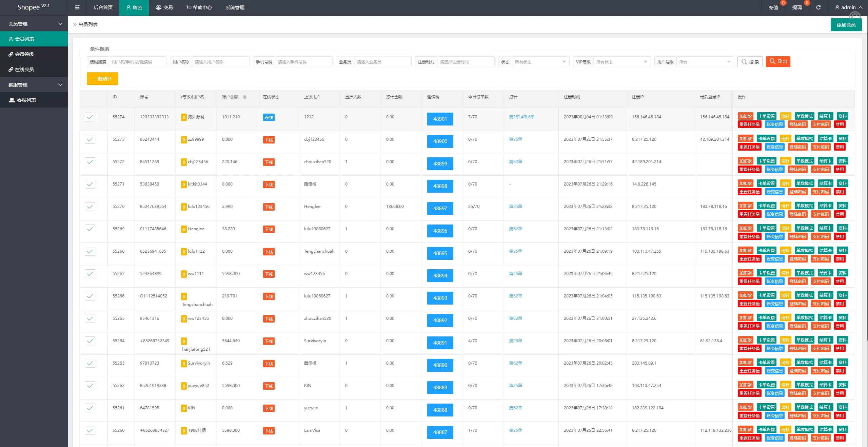Toggle the checkbox for ID 55274
This screenshot has width=868, height=447.
point(90,117)
